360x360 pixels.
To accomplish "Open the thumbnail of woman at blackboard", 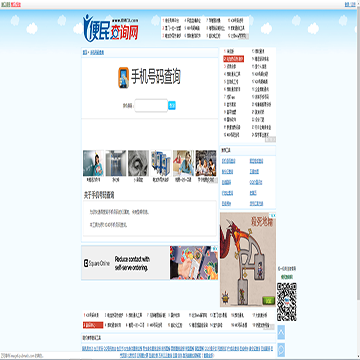I will (x=93, y=163).
